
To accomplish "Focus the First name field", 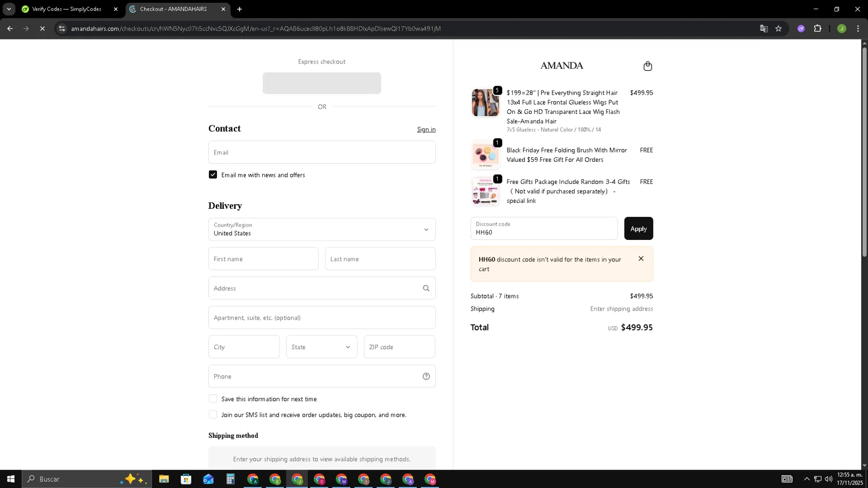I will tap(263, 259).
